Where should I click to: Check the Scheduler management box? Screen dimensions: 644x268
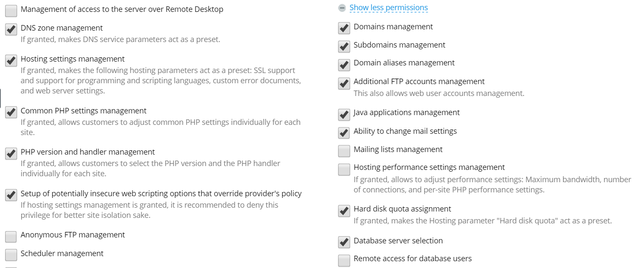tap(11, 255)
